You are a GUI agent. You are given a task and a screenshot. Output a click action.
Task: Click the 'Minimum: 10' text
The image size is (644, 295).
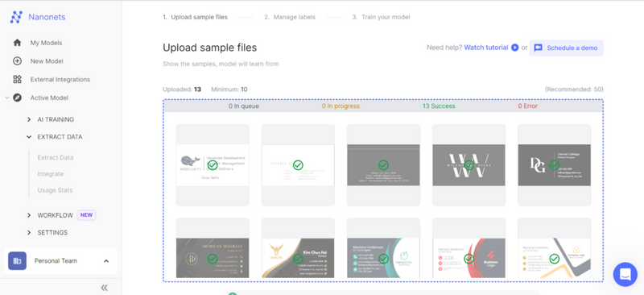click(229, 89)
